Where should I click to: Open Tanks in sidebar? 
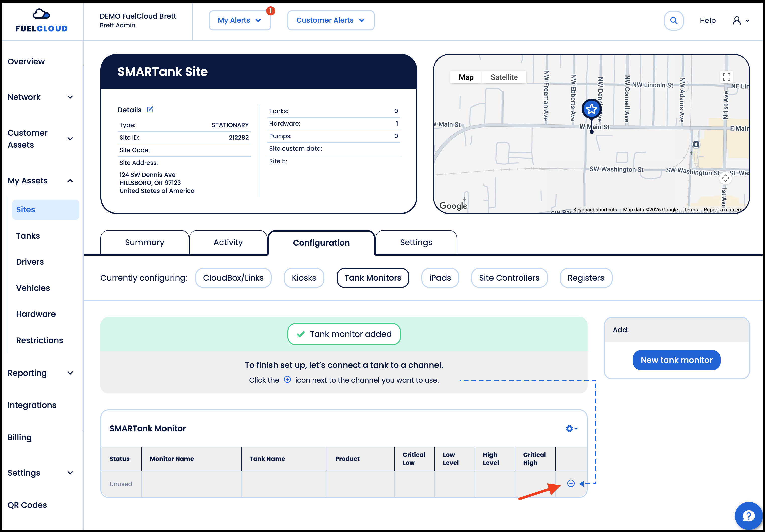[28, 236]
